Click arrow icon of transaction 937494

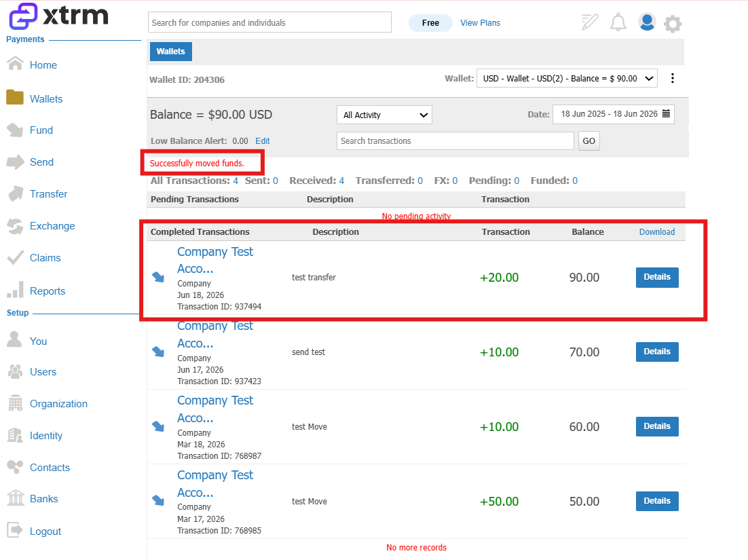click(x=158, y=277)
